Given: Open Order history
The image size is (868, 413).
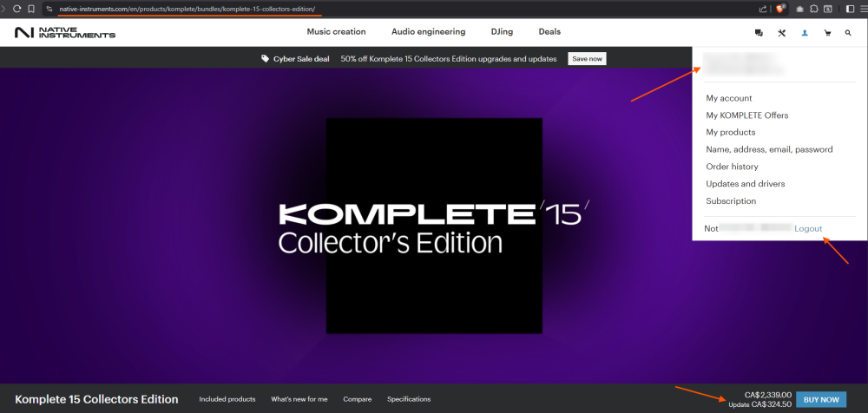Looking at the screenshot, I should pos(732,167).
